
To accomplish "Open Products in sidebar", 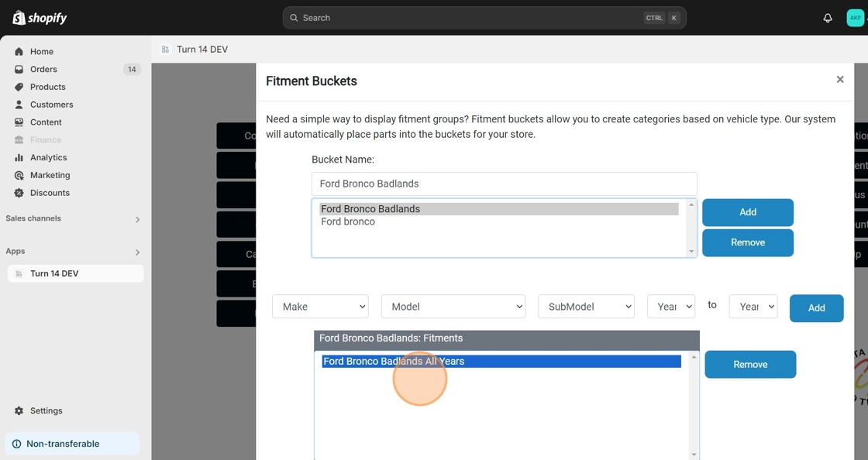I will point(47,87).
